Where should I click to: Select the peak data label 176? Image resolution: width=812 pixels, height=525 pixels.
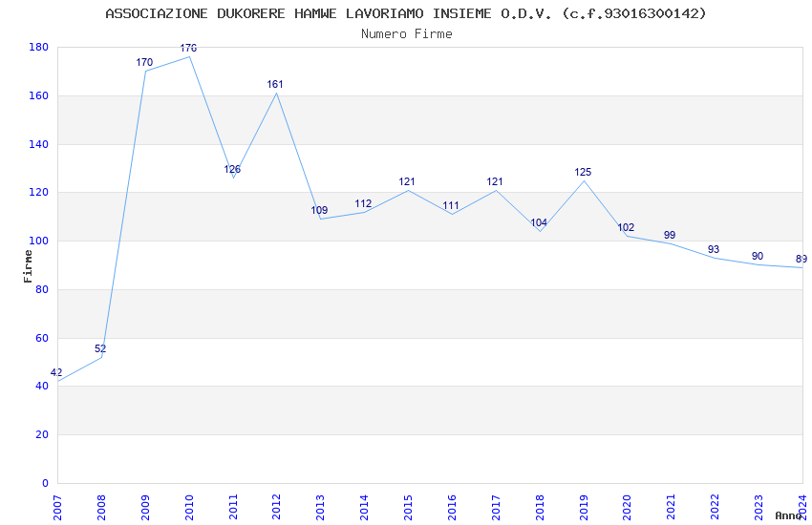[x=188, y=48]
